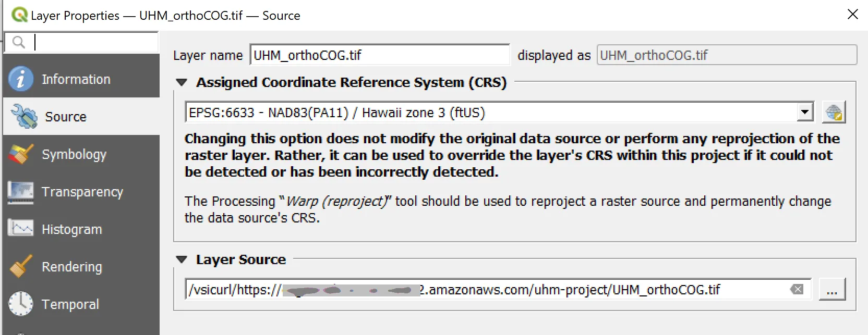Collapse the Assigned Coordinate Reference System section
Image resolution: width=868 pixels, height=335 pixels.
point(182,82)
